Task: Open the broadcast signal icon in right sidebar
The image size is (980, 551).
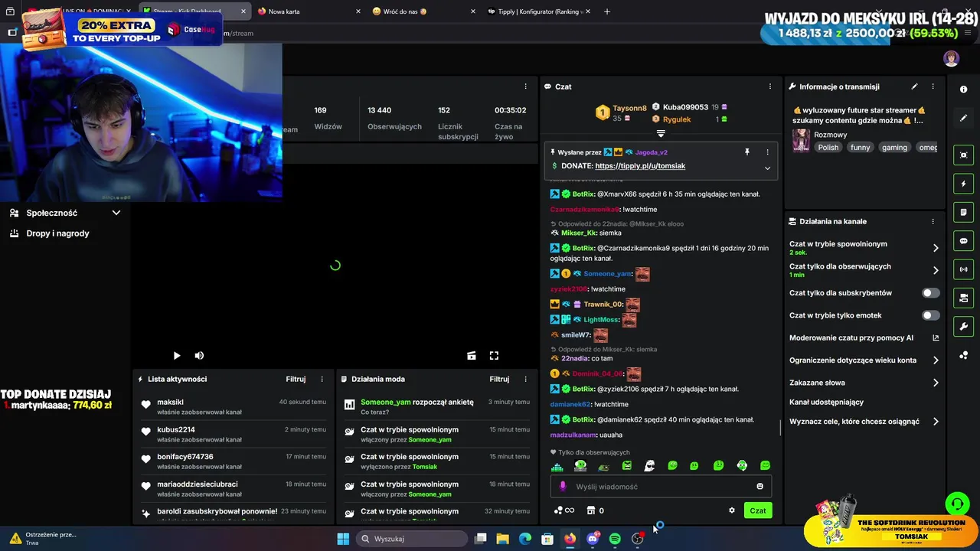Action: point(963,269)
